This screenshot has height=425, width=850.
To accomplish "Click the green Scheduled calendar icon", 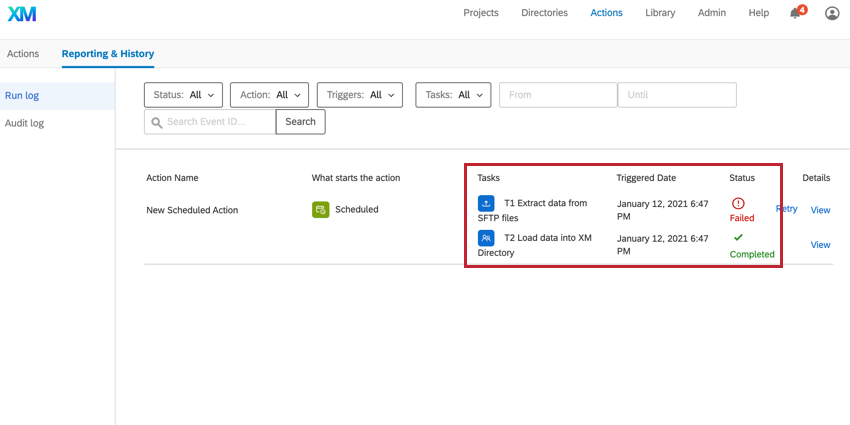I will (x=320, y=209).
